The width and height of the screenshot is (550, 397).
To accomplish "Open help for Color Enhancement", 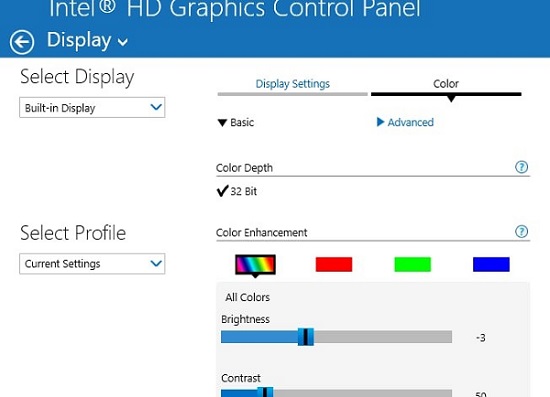I will [x=521, y=231].
